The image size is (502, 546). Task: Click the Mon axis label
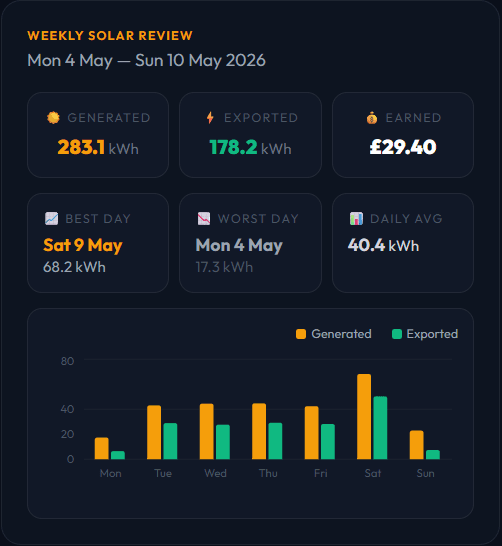(x=110, y=473)
